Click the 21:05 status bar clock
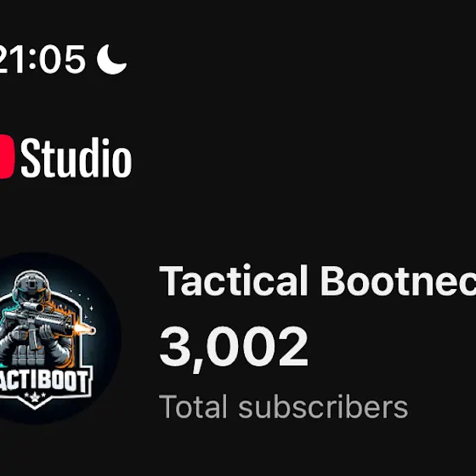Viewport: 476px width, 476px height. [x=42, y=59]
